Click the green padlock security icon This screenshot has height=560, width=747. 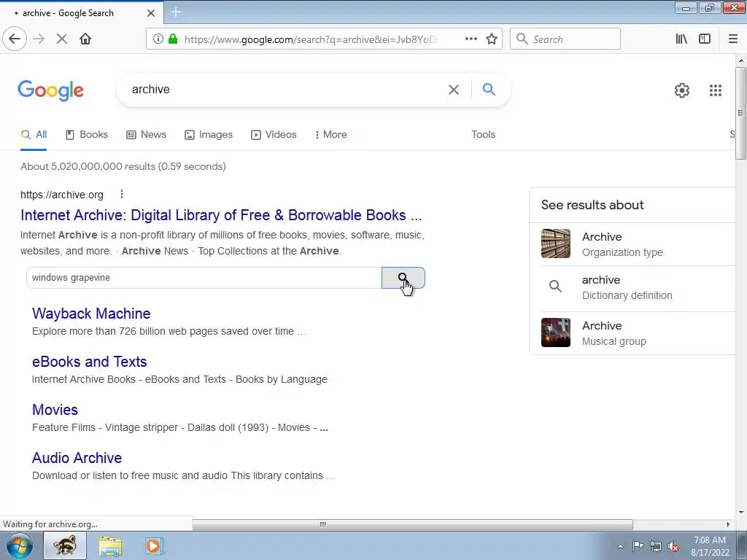[173, 39]
